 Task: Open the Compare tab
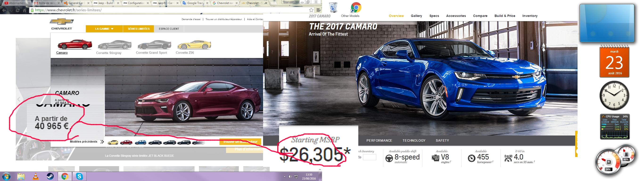pyautogui.click(x=480, y=16)
